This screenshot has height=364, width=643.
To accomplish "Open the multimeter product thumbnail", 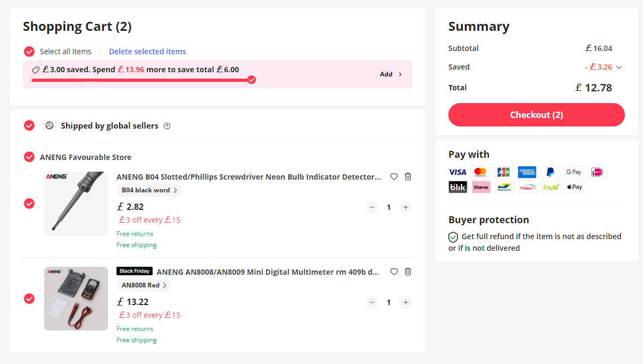I will point(76,299).
